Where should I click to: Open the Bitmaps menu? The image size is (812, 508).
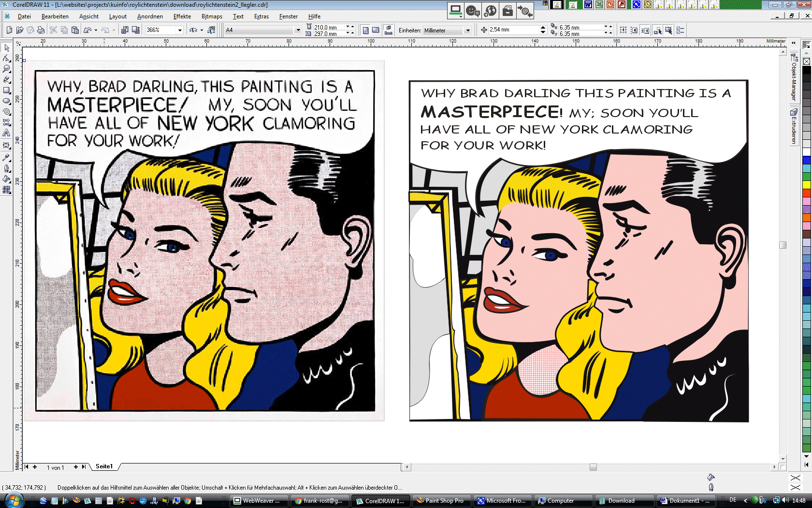[212, 16]
